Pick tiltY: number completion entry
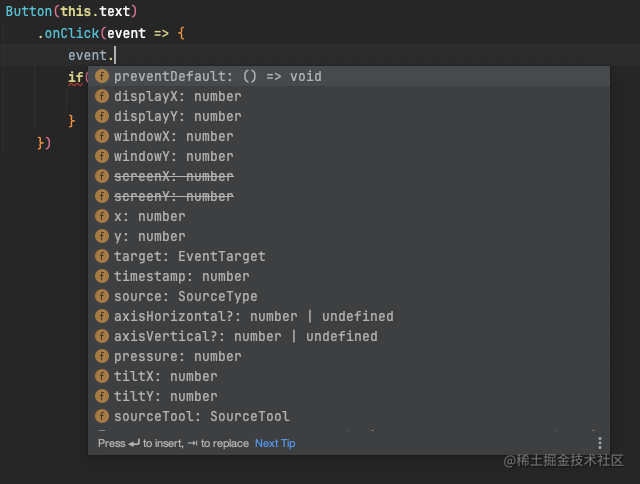Image resolution: width=640 pixels, height=484 pixels. point(349,396)
